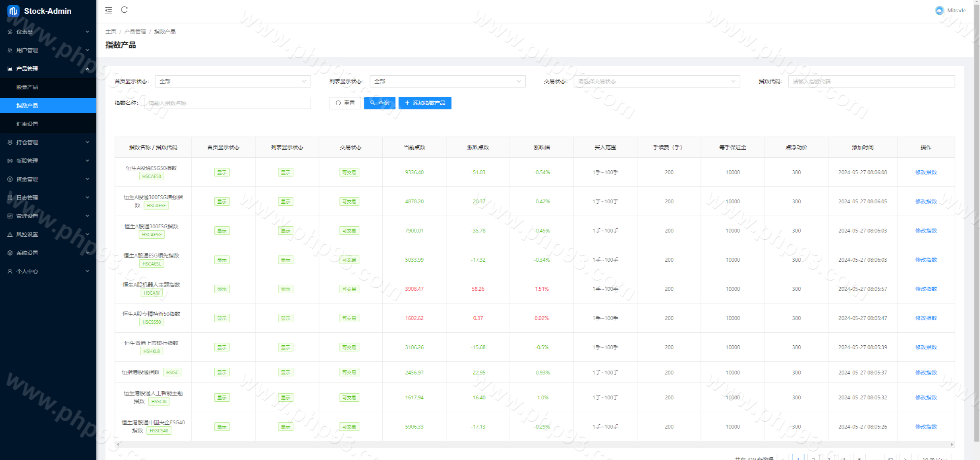Open the 交易状态 selection dropdown
Screen dimensions: 980x460
click(x=656, y=81)
